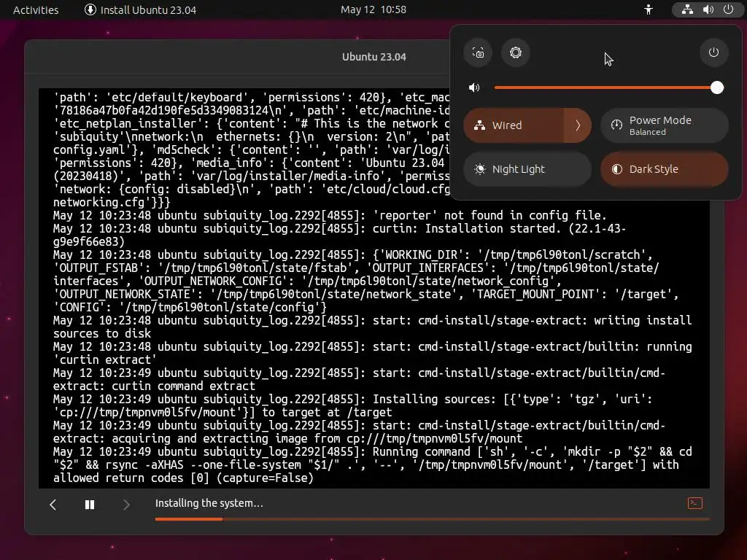Click the installation progress bar
Viewport: 747px width, 560px height.
(x=432, y=519)
